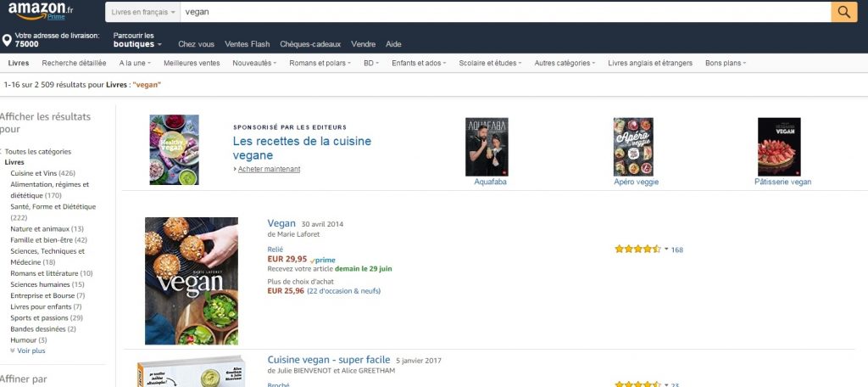Click the delivery address location pin
The height and width of the screenshot is (387, 868).
[x=7, y=40]
